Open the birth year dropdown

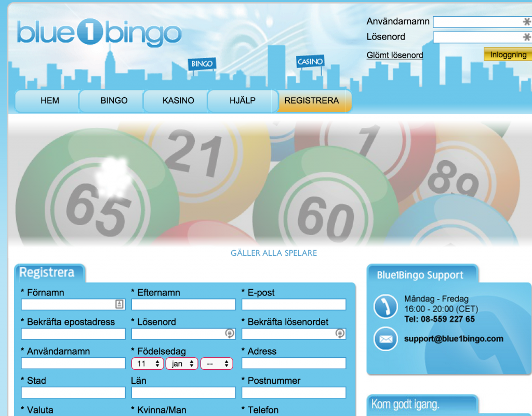(x=217, y=363)
